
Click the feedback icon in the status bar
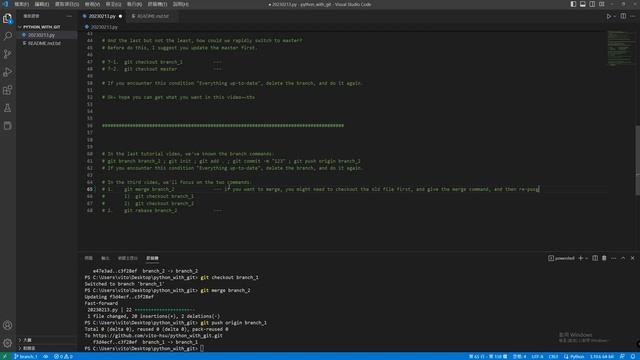pos(622,356)
